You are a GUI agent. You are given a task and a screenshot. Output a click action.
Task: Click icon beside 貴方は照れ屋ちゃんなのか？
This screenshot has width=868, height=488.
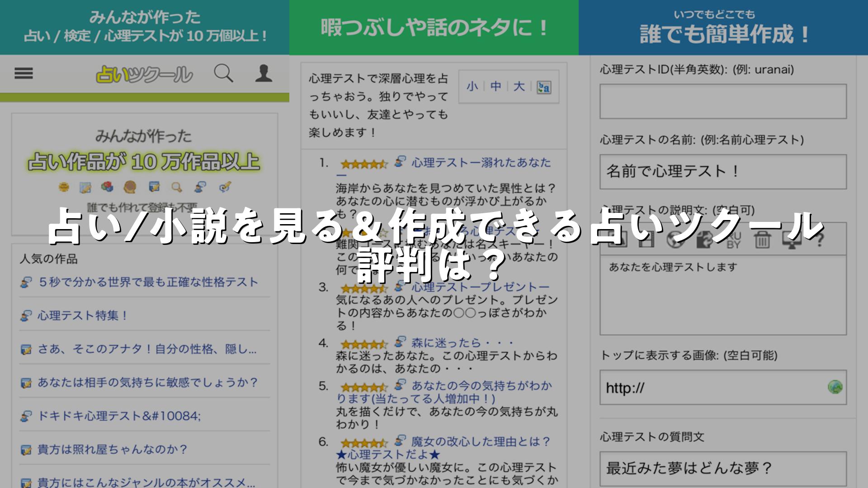(x=26, y=450)
